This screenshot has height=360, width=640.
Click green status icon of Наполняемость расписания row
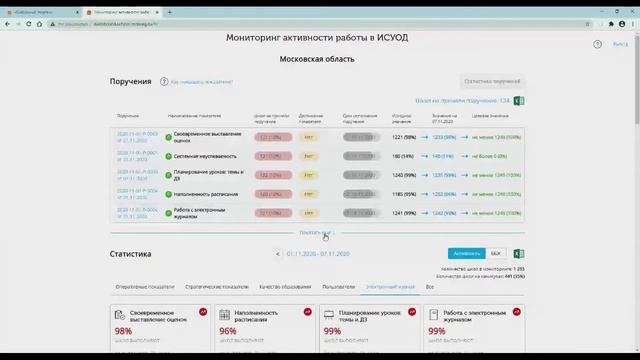[168, 194]
